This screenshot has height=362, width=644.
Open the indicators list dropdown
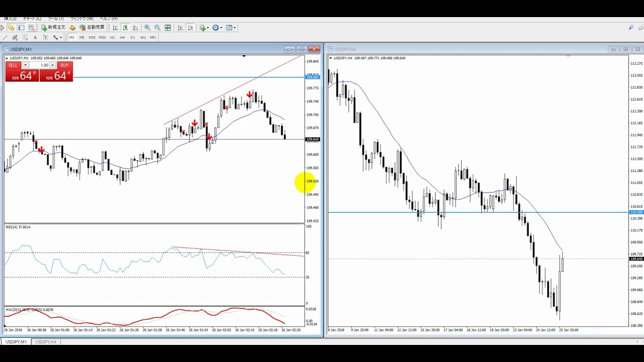204,28
